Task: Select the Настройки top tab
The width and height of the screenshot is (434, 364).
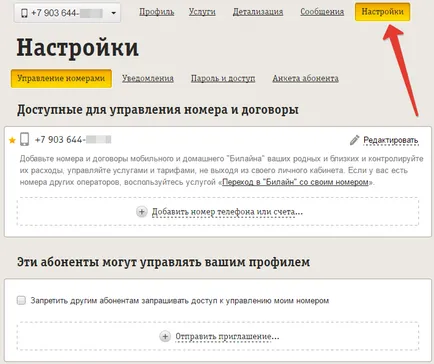Action: tap(382, 12)
